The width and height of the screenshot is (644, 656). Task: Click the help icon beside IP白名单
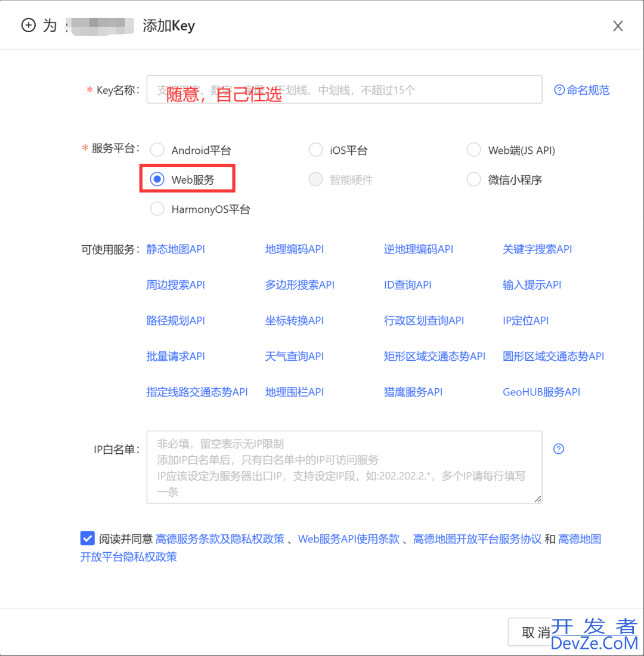559,449
